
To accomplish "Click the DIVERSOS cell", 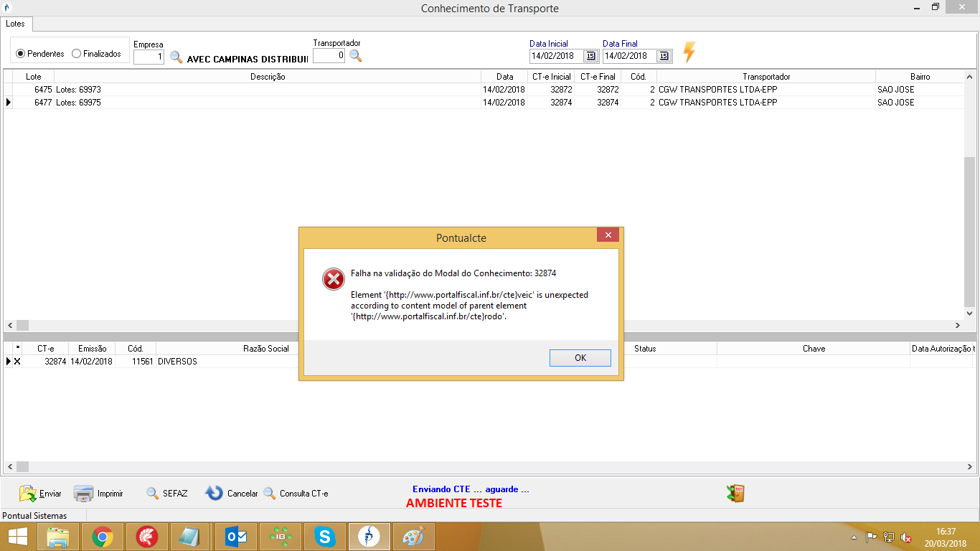I will point(177,362).
